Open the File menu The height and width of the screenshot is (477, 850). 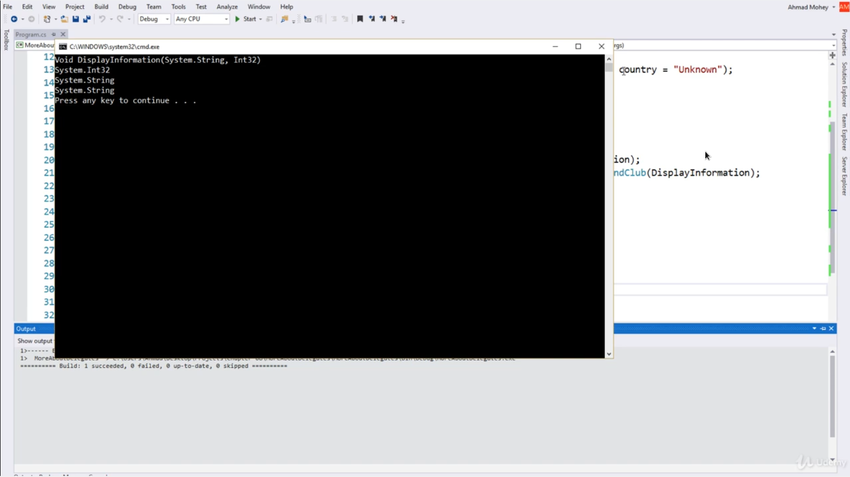click(8, 7)
